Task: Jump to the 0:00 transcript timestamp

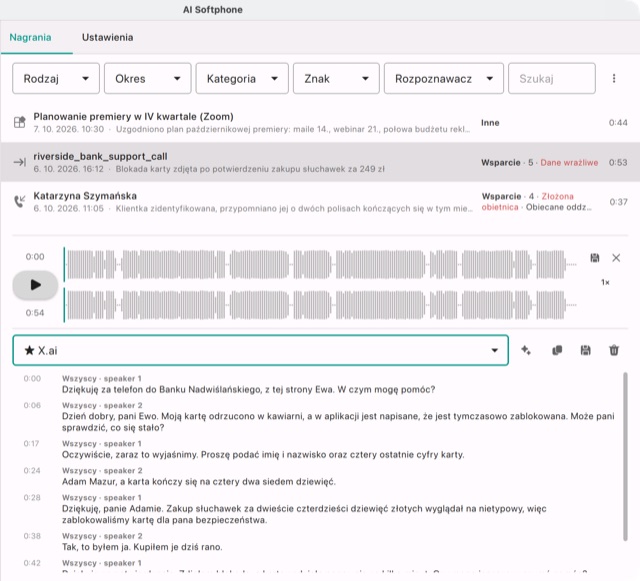Action: pos(32,378)
